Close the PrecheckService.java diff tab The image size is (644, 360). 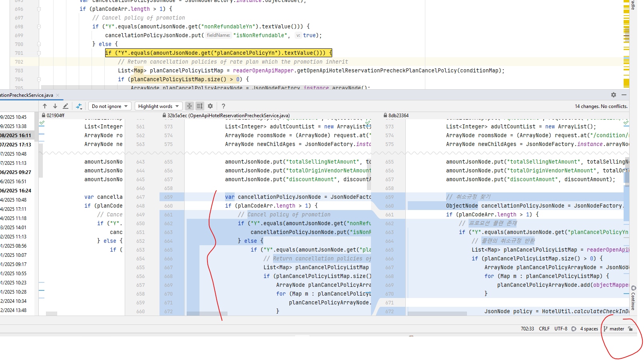(x=58, y=95)
